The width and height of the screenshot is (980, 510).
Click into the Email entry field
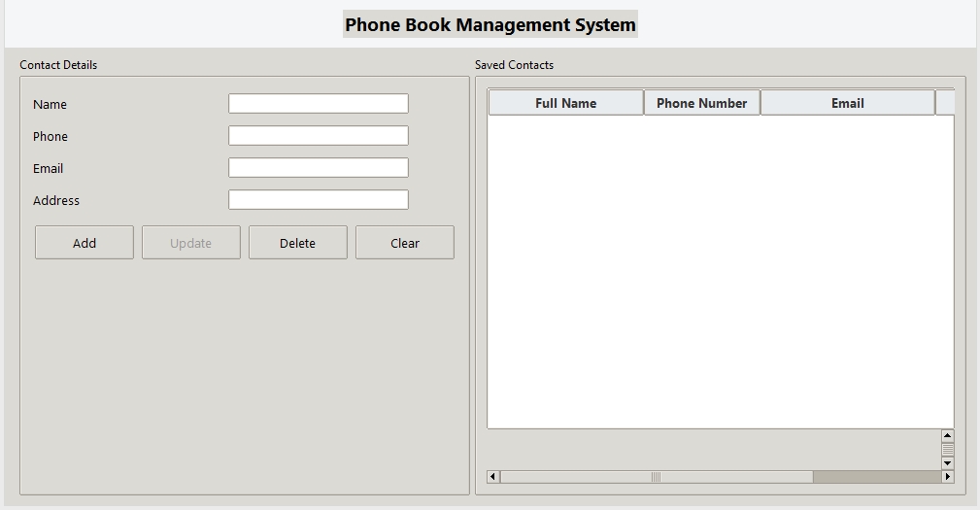(318, 168)
